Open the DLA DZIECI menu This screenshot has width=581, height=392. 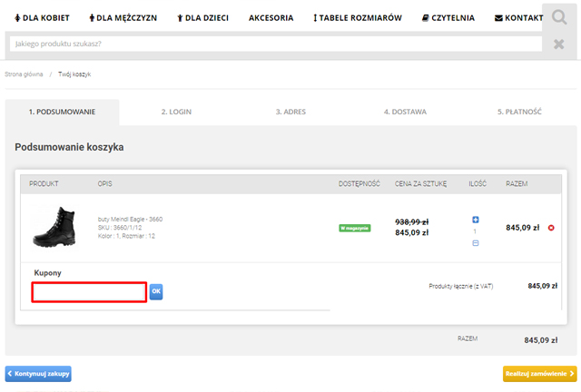(x=202, y=18)
